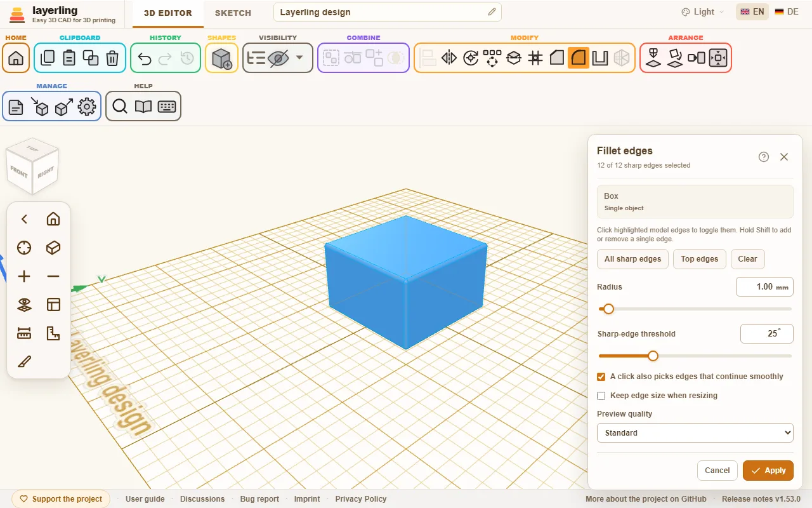812x508 pixels.
Task: Enable Keep edge size when resizing
Action: click(601, 396)
